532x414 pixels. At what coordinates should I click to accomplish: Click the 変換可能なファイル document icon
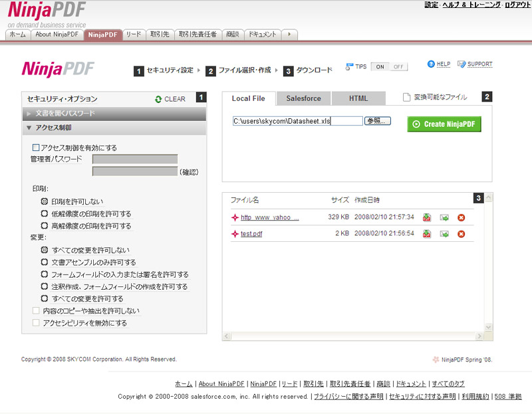pos(406,97)
